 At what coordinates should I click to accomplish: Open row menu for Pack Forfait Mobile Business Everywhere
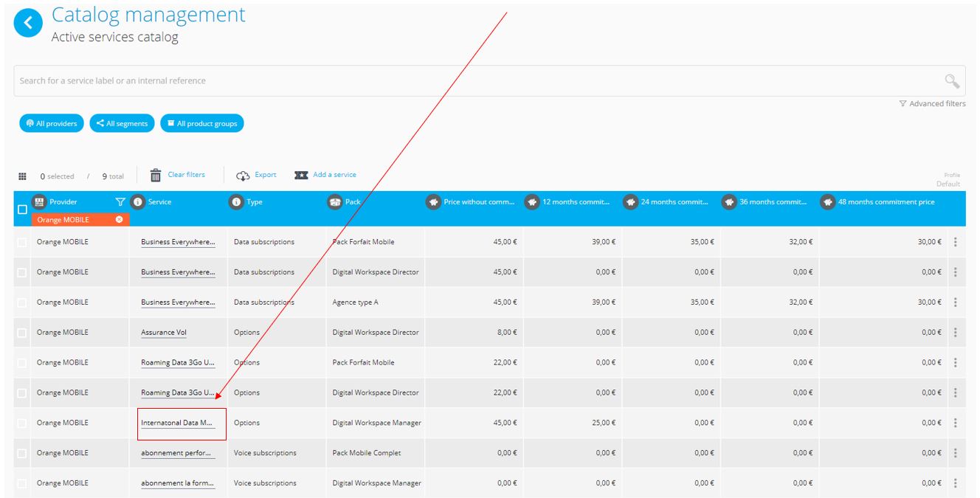pos(955,242)
